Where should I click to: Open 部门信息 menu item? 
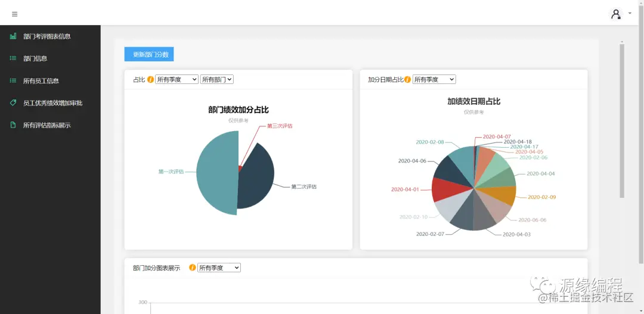point(50,58)
